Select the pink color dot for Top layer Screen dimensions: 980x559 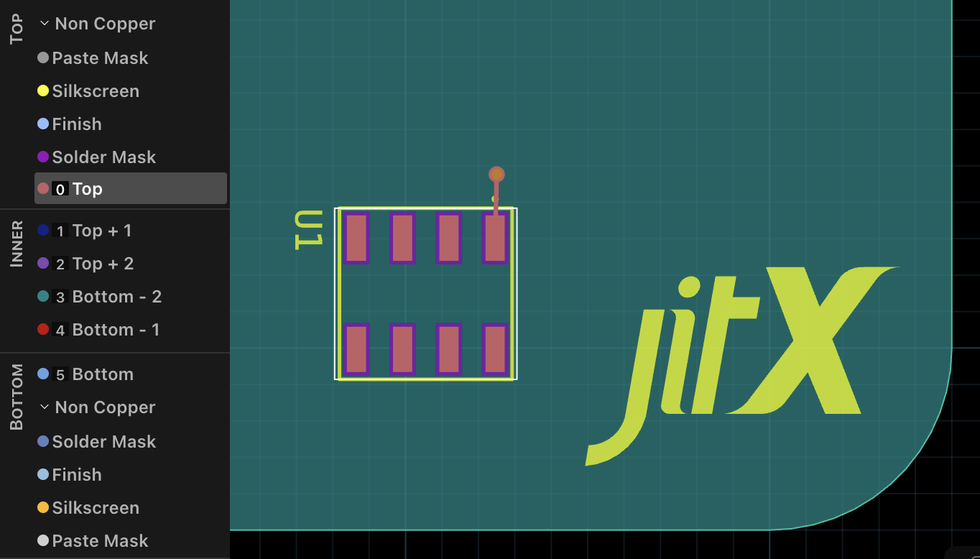tap(44, 188)
